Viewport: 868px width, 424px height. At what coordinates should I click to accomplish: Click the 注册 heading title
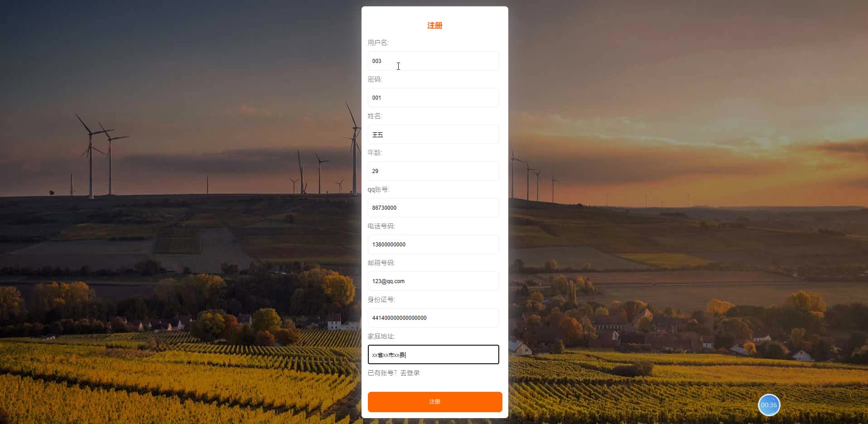435,25
